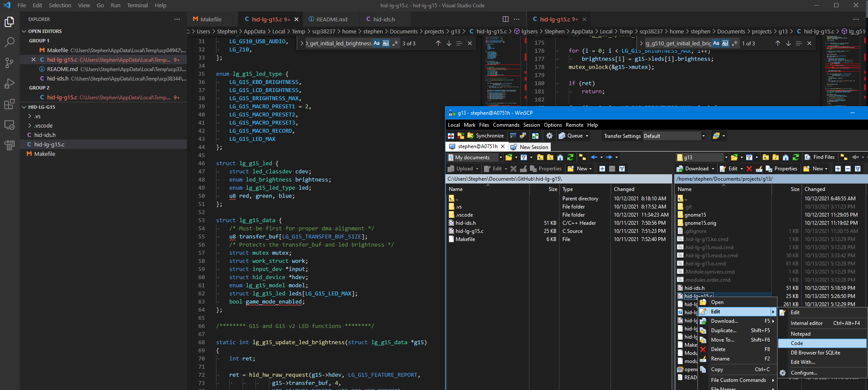The height and width of the screenshot is (390, 868).
Task: Open the Run and Debug view
Action: 9,84
